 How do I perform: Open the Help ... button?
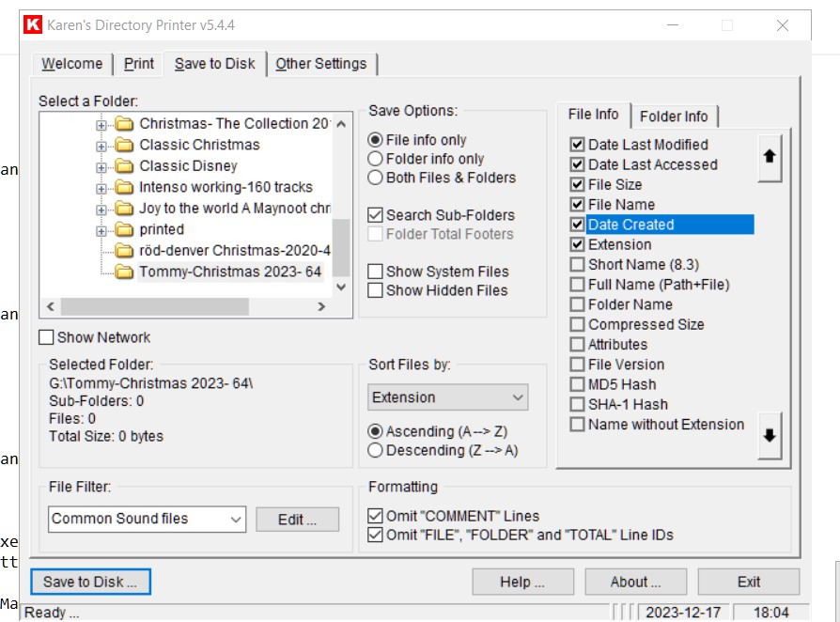(522, 582)
